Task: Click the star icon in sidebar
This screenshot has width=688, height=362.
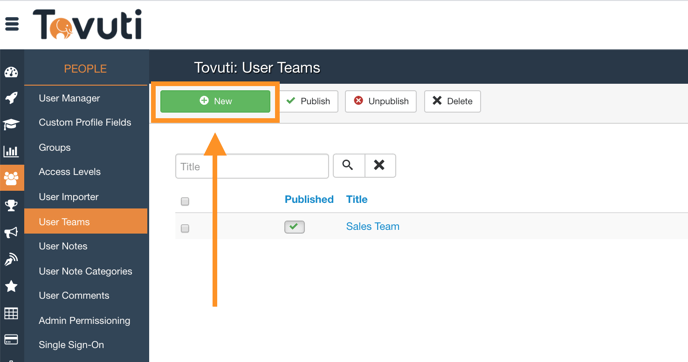Action: (x=11, y=287)
